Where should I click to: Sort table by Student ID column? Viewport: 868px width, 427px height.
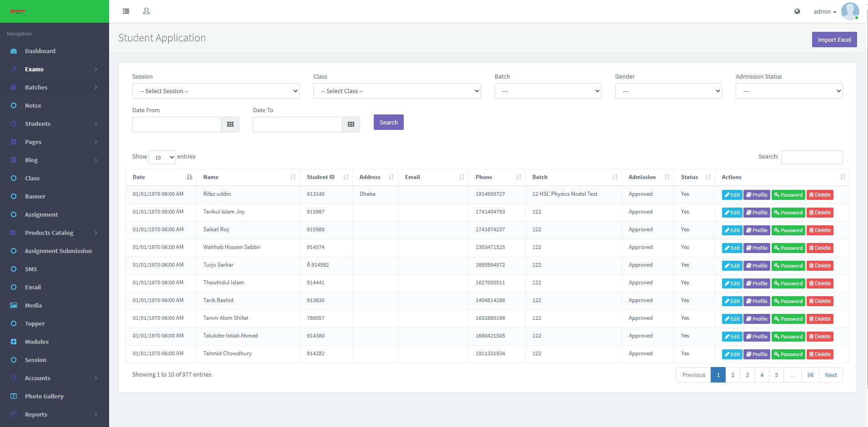click(x=326, y=177)
